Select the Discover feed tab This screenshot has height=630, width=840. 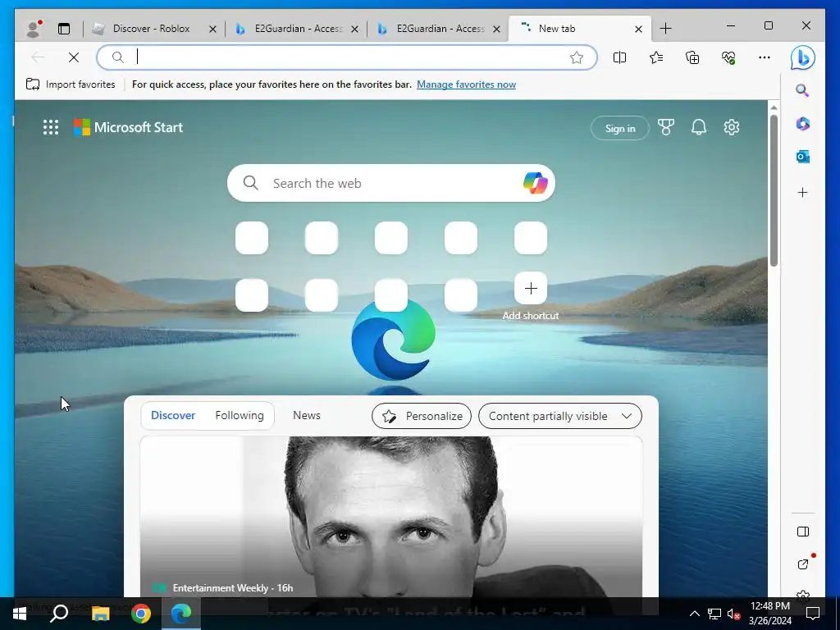173,415
